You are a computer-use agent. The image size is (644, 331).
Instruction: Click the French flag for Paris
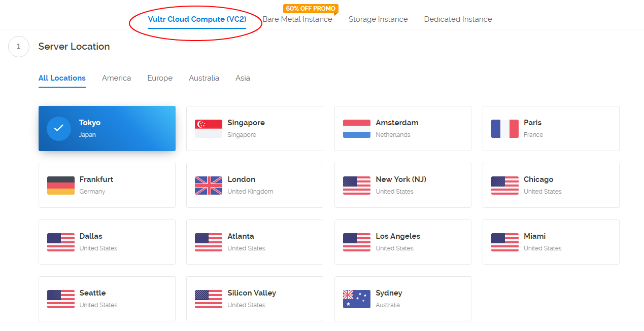pos(505,129)
